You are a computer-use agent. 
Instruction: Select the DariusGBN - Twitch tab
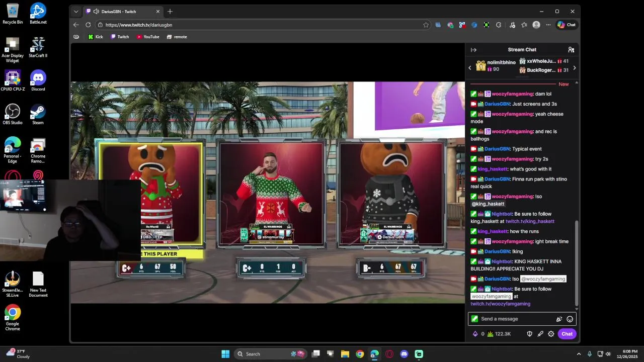123,12
